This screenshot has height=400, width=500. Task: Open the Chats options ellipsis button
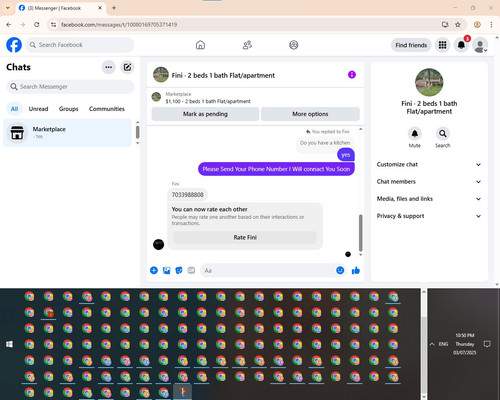108,67
